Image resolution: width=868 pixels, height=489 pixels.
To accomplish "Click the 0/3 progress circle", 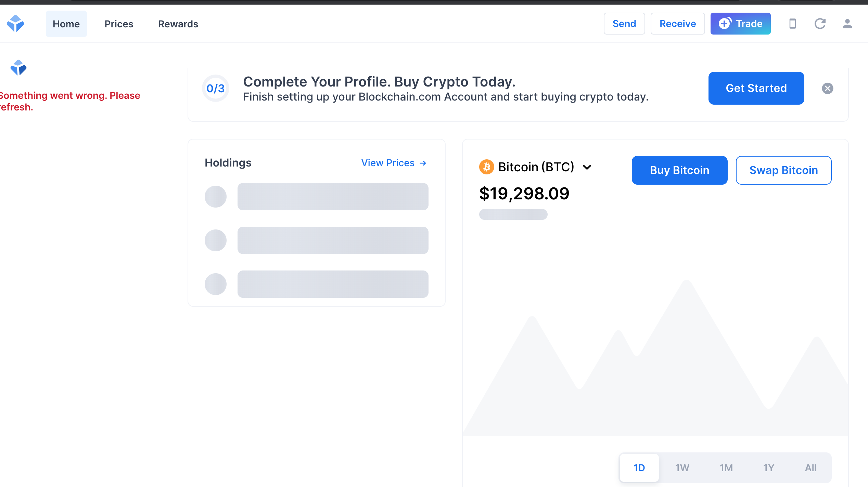I will [x=216, y=88].
